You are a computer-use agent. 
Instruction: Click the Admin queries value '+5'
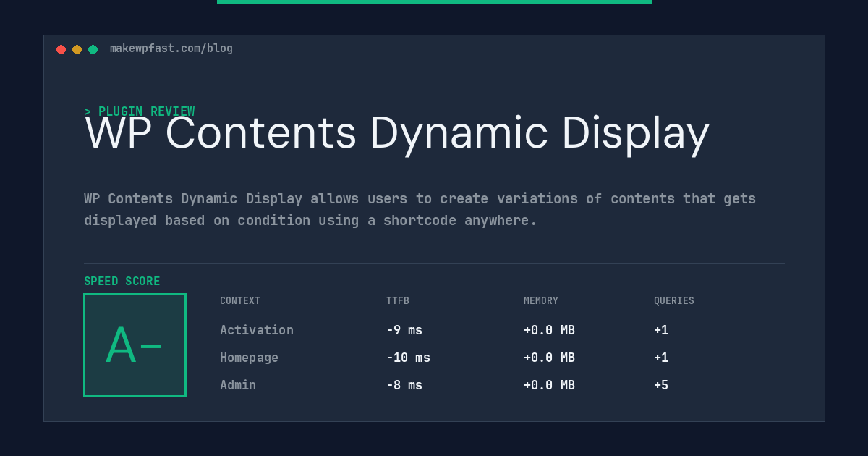pyautogui.click(x=661, y=385)
